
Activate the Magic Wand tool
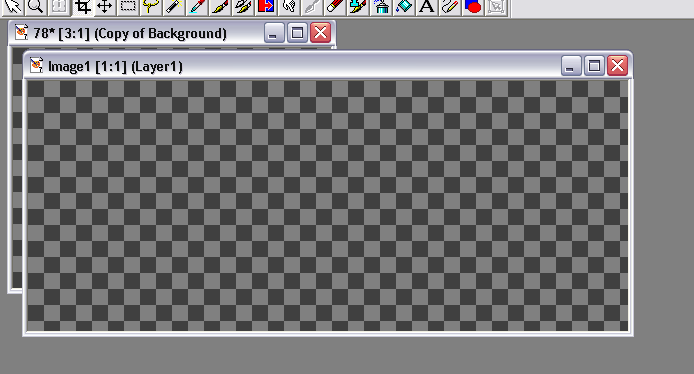click(174, 7)
